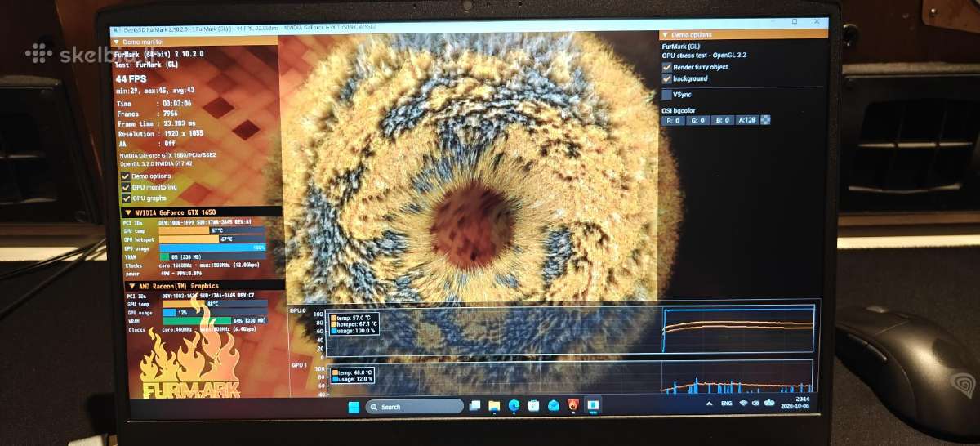This screenshot has height=446, width=980.
Task: Toggle the GPU monitoring checkbox
Action: tap(125, 187)
